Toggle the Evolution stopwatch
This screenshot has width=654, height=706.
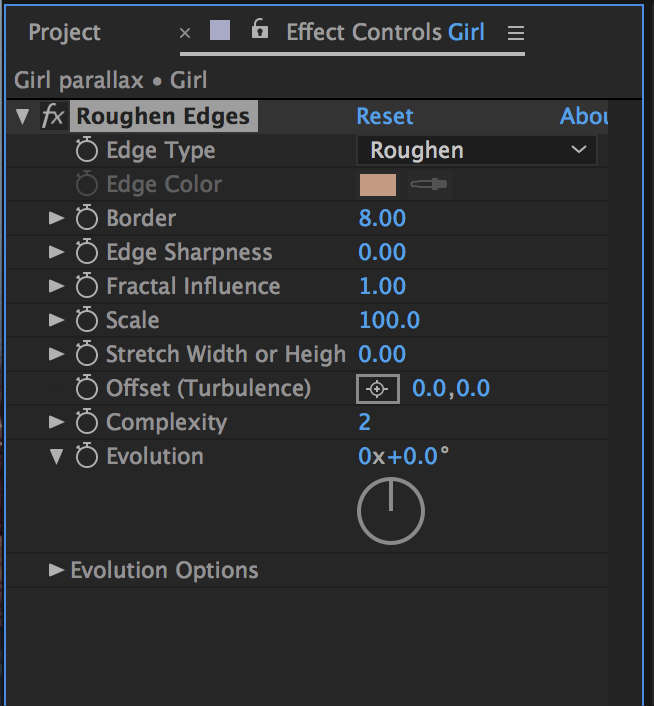pyautogui.click(x=87, y=456)
